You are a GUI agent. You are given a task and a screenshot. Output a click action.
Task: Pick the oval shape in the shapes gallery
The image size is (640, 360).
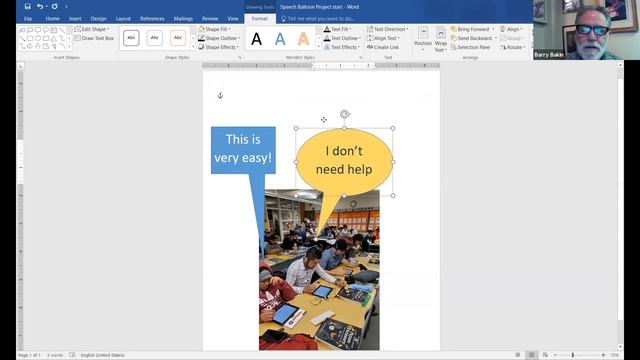point(38,38)
